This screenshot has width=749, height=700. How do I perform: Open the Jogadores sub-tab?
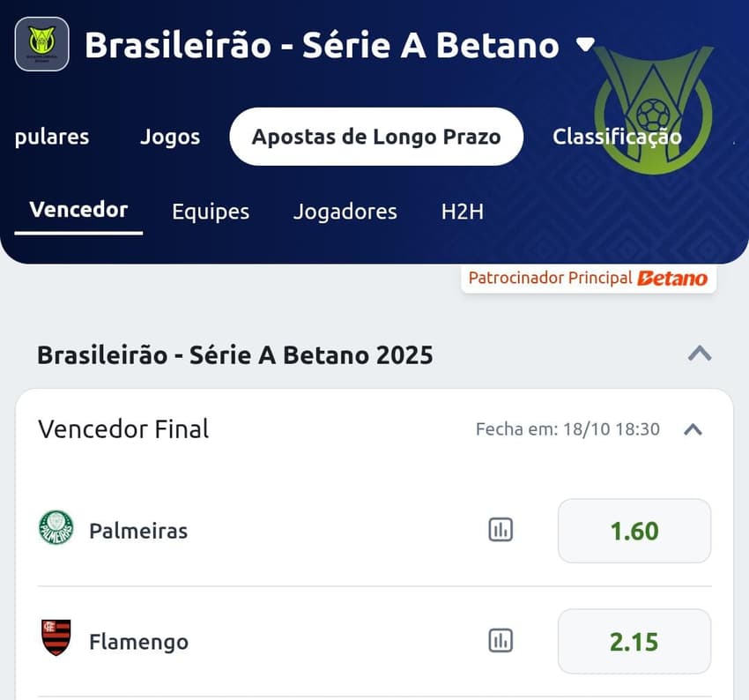pyautogui.click(x=344, y=212)
